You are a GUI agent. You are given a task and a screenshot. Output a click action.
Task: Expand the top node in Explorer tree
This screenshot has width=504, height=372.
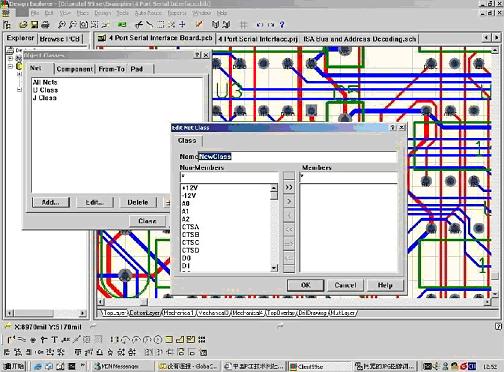coord(10,58)
